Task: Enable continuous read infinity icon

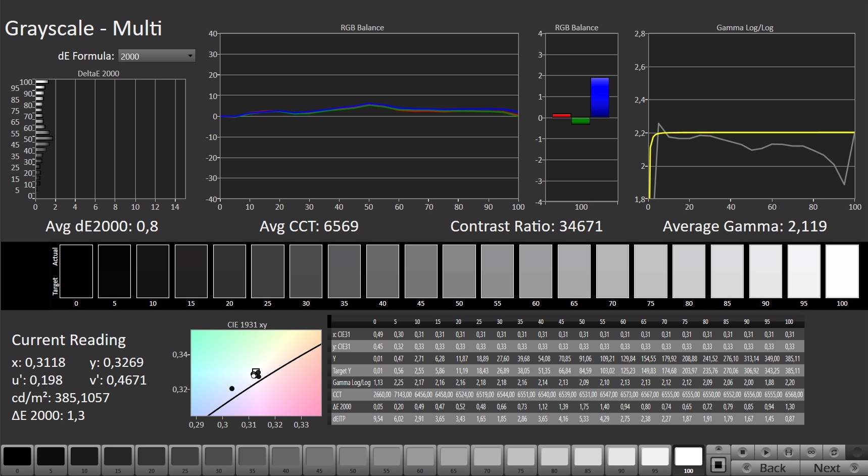Action: coord(811,452)
